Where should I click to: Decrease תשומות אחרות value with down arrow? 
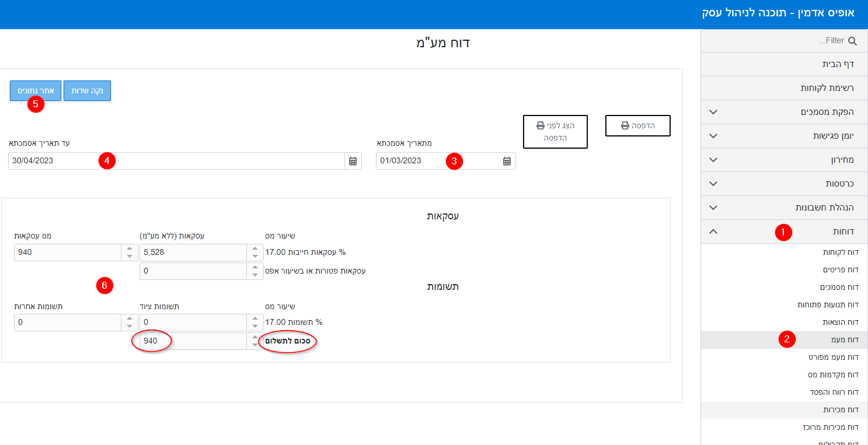[130, 327]
